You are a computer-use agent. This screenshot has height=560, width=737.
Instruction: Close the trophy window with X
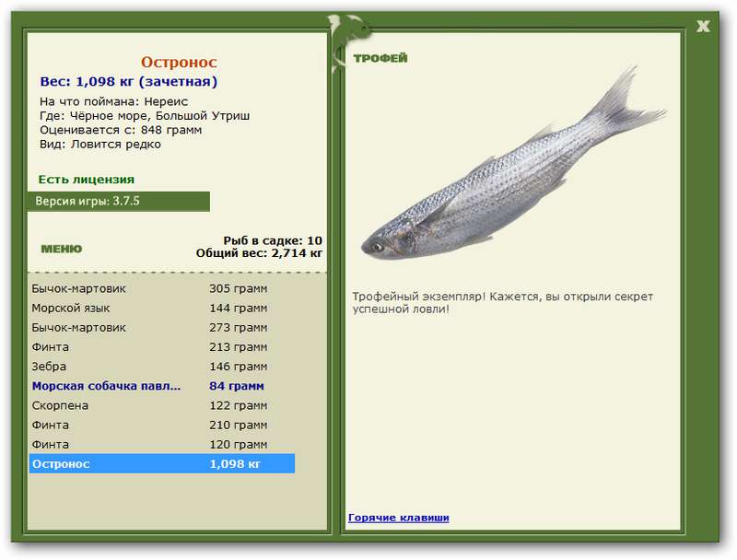703,27
